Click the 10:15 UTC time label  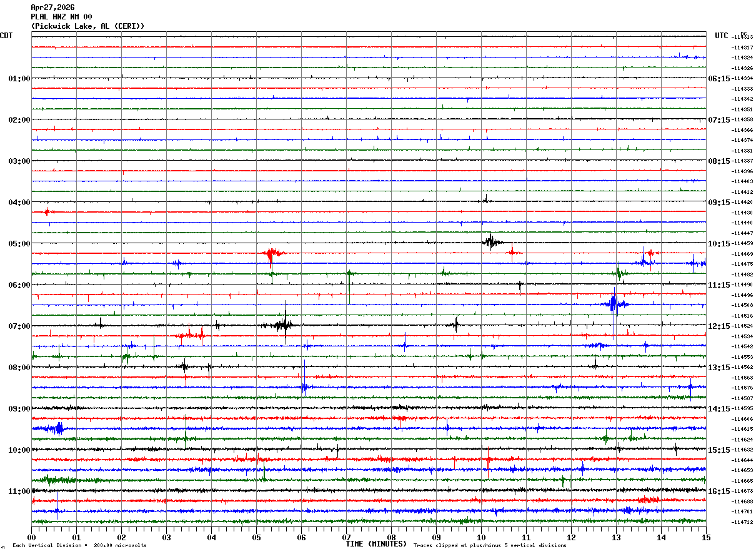point(719,243)
